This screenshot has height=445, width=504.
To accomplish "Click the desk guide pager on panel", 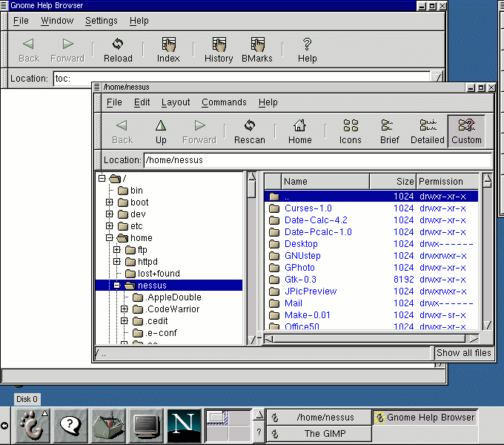I will (x=228, y=426).
